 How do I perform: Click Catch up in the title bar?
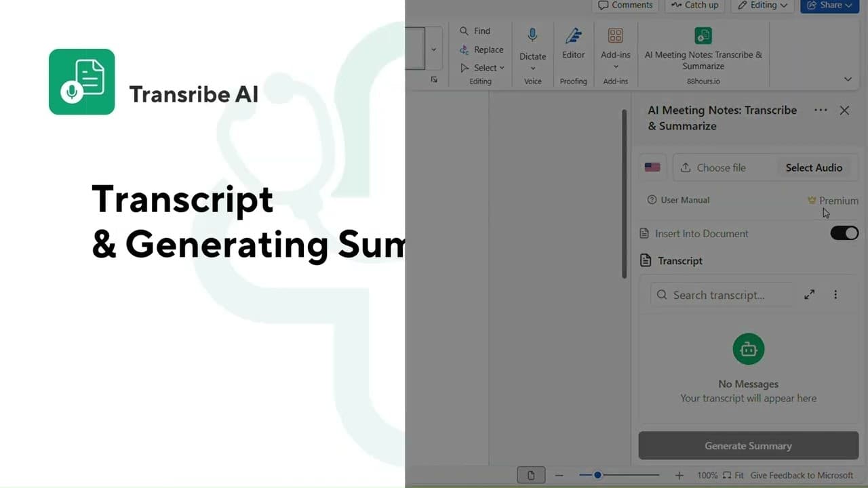694,5
